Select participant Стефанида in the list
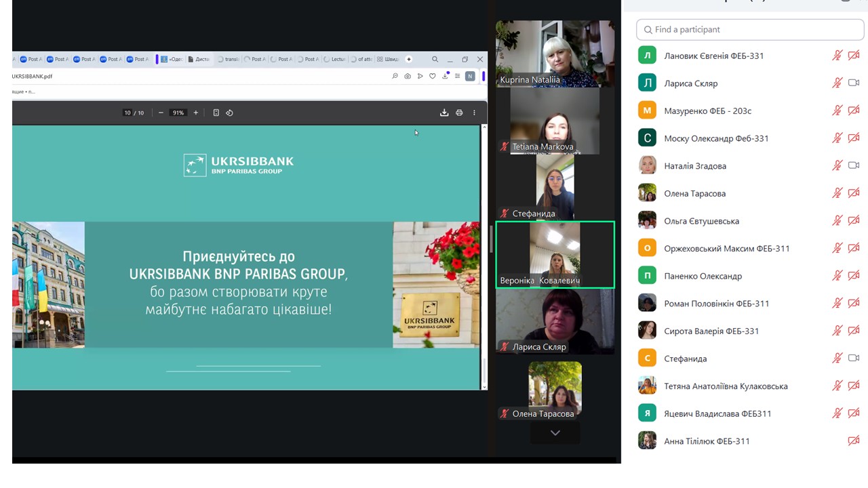 coord(686,359)
